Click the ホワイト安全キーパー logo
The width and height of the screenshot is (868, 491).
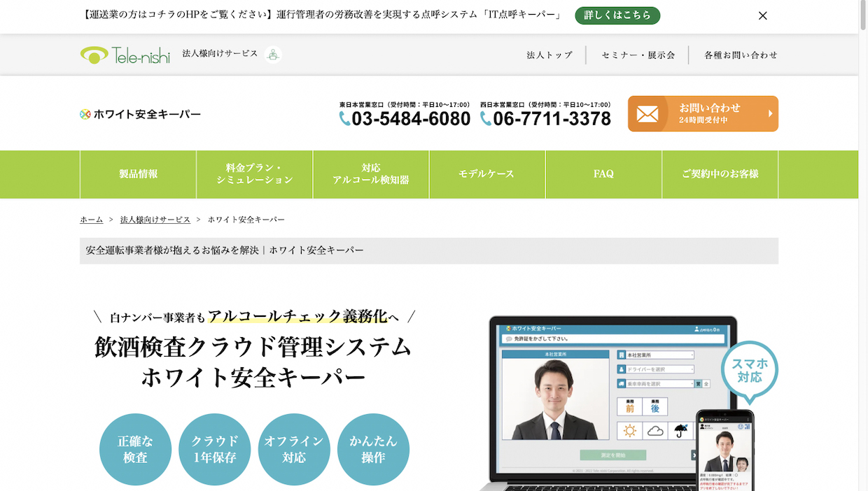[x=141, y=114]
